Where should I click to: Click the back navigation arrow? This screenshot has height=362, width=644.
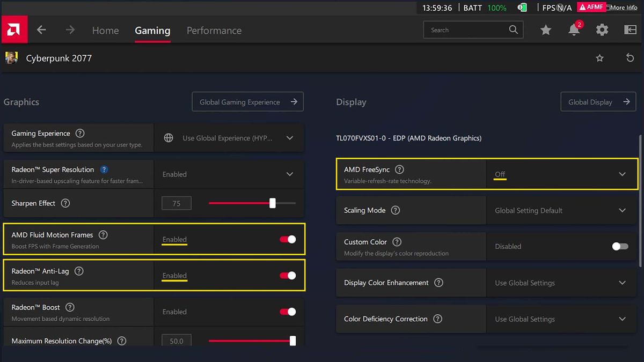(x=41, y=30)
